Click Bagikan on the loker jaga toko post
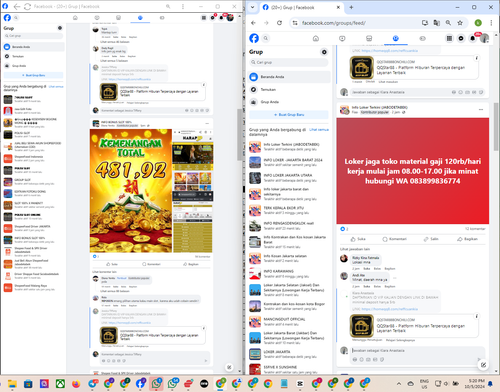This screenshot has height=392, width=500. (467, 239)
